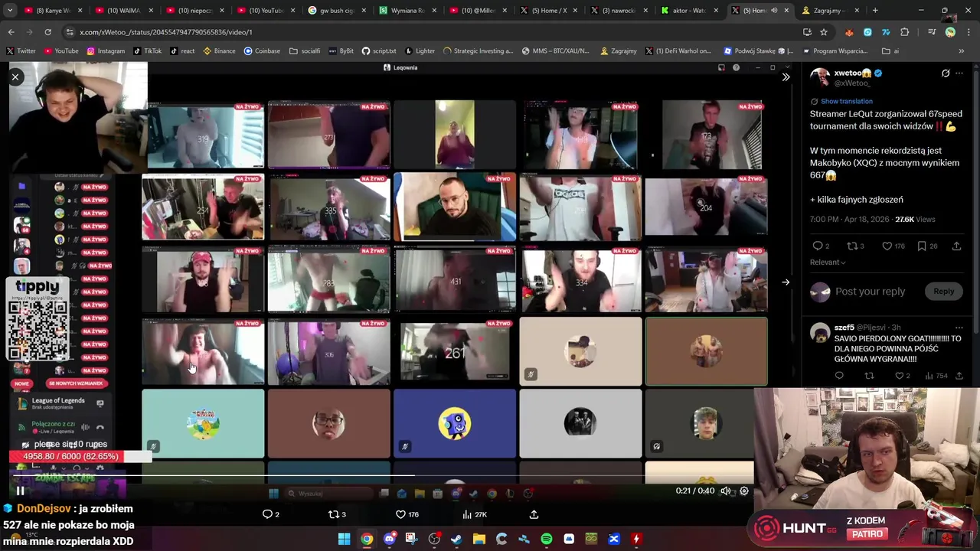Click reply icon under the video
Viewport: 980px width, 551px height.
pyautogui.click(x=267, y=514)
